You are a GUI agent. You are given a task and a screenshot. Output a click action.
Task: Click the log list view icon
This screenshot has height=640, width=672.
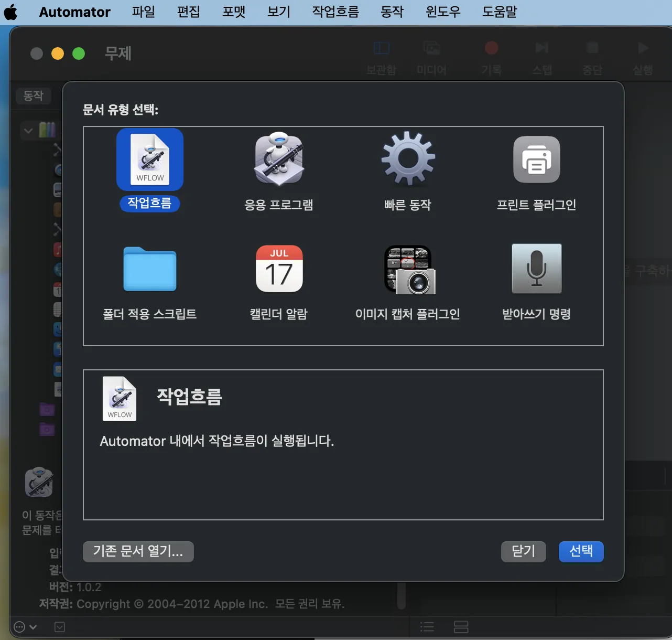[427, 627]
